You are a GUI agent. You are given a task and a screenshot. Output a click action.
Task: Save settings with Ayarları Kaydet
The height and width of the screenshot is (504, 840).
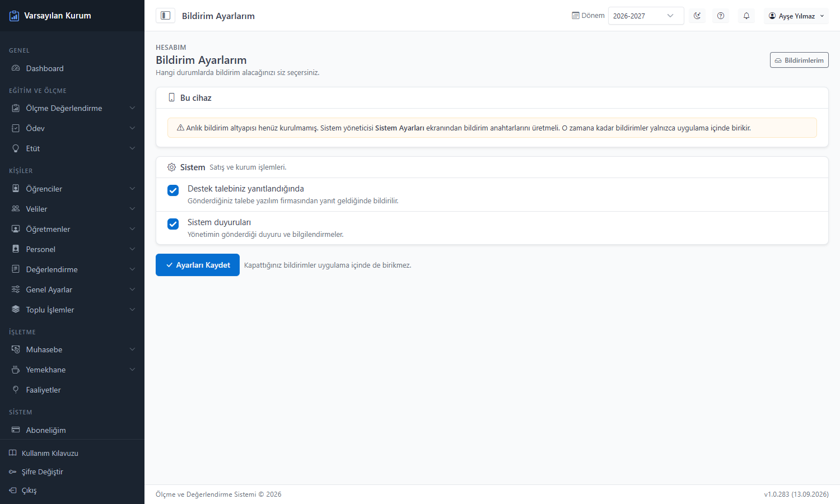pos(198,265)
